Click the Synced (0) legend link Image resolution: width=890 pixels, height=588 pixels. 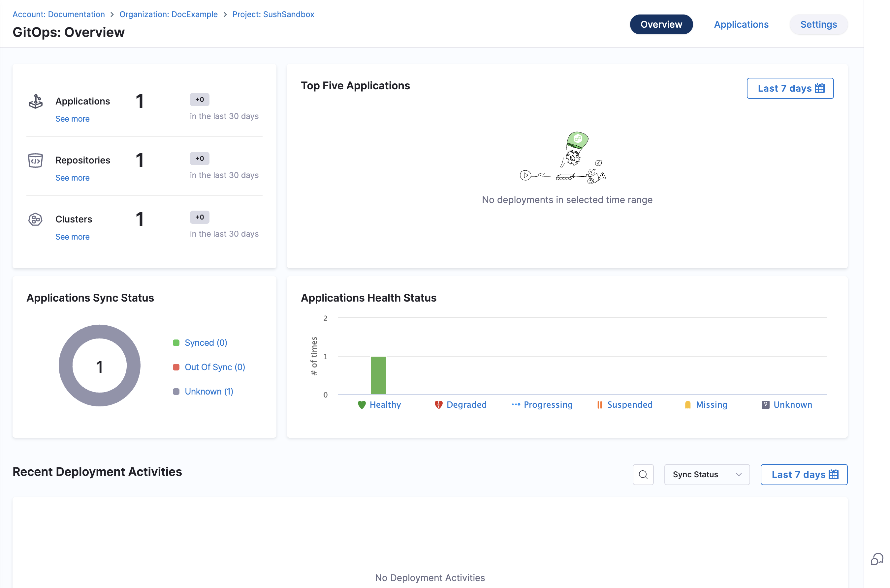pos(206,343)
